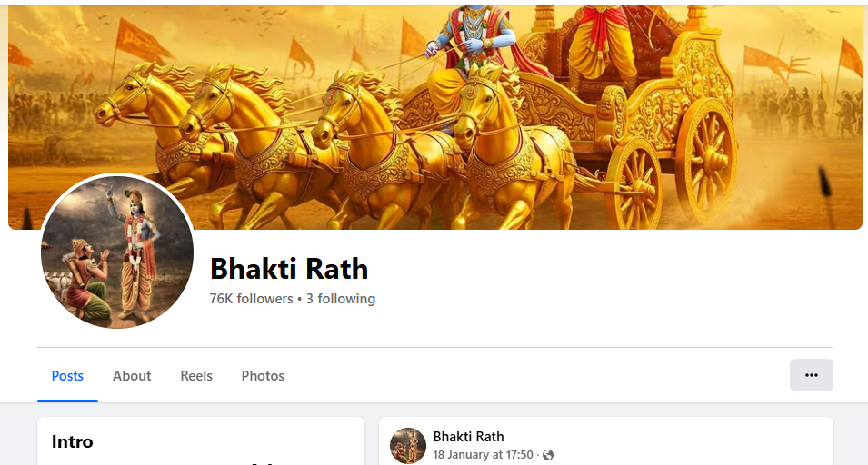Open the Photos tab
868x465 pixels.
click(263, 376)
